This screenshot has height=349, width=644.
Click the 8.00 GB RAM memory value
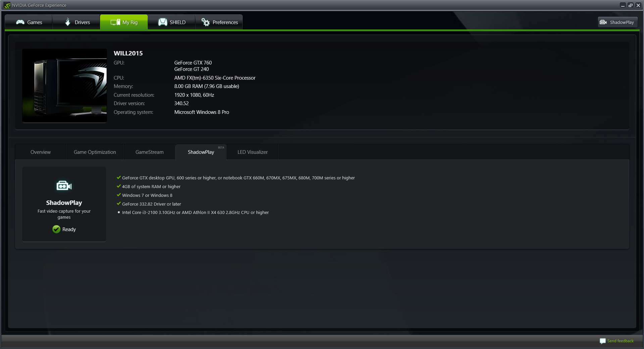point(207,86)
